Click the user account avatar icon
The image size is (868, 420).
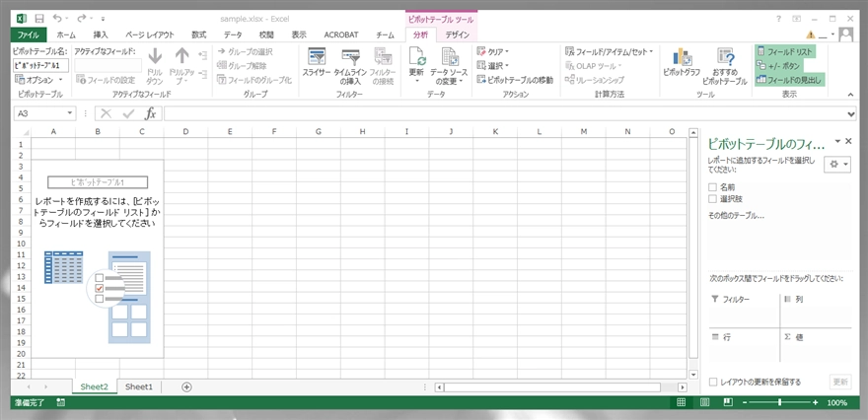pos(846,35)
